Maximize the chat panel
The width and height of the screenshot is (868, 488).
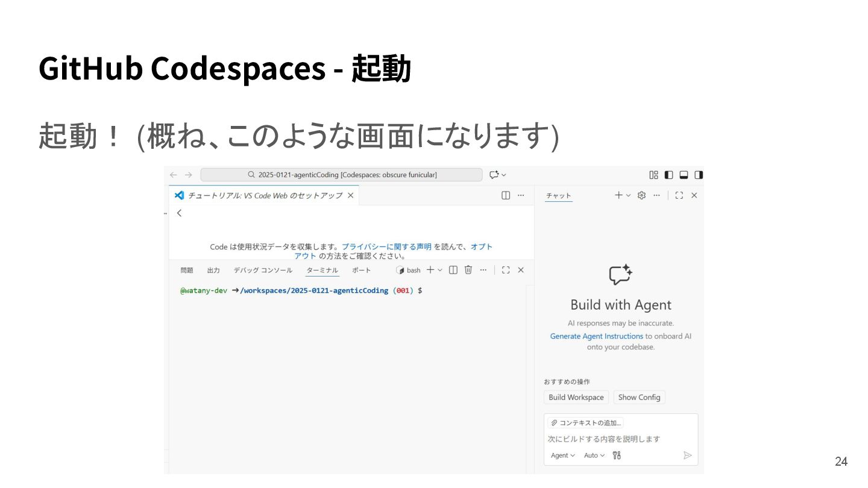(x=679, y=195)
